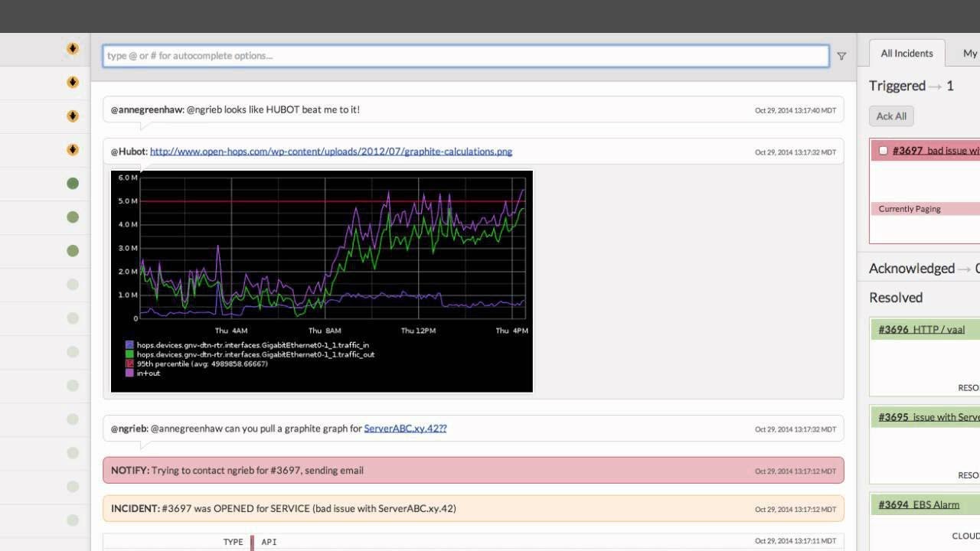Open the graphite traffic graph image
The image size is (980, 551).
[322, 282]
